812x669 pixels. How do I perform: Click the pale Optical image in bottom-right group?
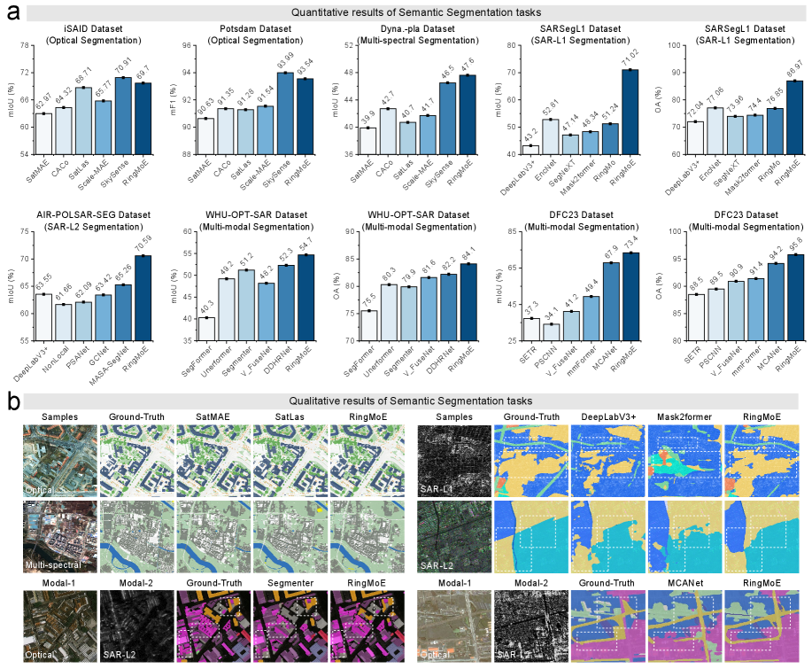coord(453,626)
